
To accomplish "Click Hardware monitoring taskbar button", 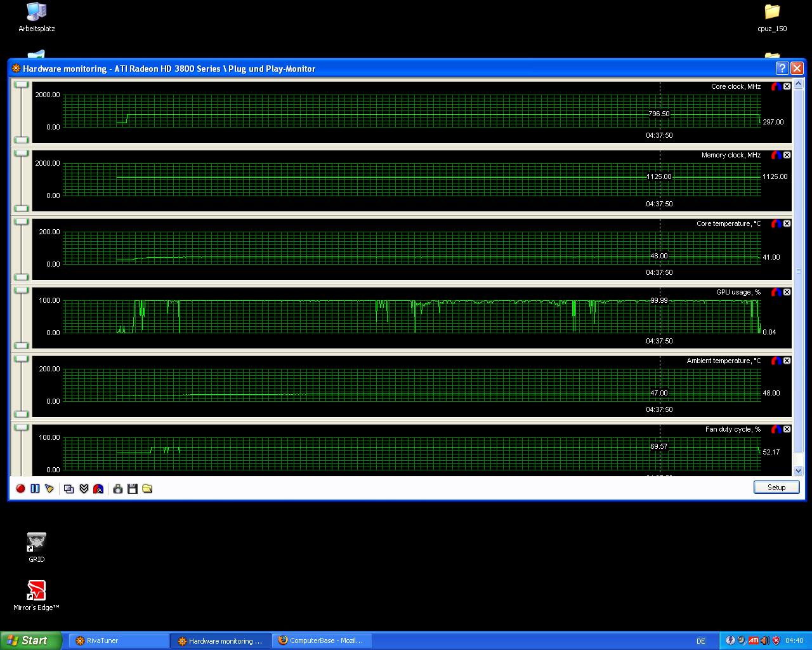I will (x=221, y=641).
